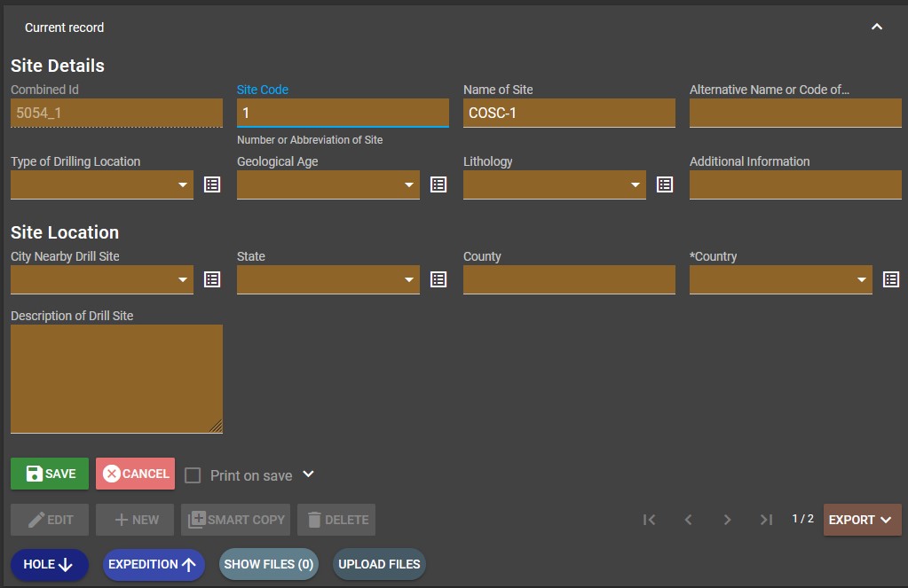Click the Name of Site input field

click(568, 113)
